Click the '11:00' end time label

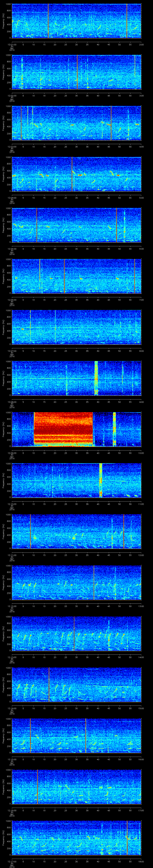point(141,504)
